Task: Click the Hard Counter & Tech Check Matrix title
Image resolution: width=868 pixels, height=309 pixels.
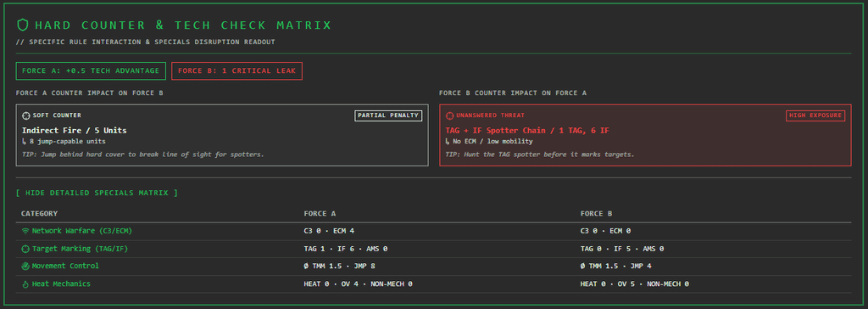Action: [x=183, y=25]
